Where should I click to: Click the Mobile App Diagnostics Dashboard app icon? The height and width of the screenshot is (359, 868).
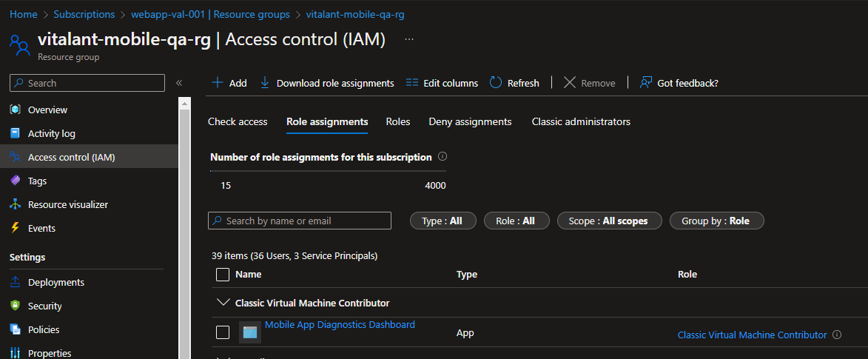(250, 332)
